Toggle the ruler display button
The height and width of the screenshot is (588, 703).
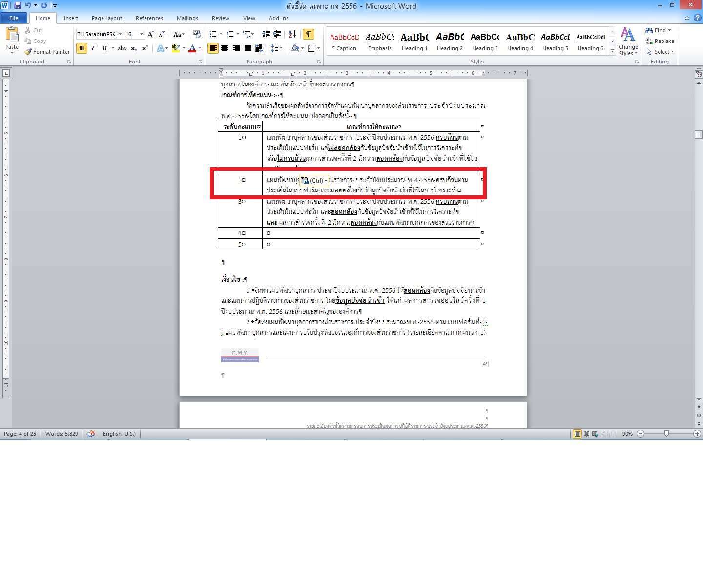point(699,74)
